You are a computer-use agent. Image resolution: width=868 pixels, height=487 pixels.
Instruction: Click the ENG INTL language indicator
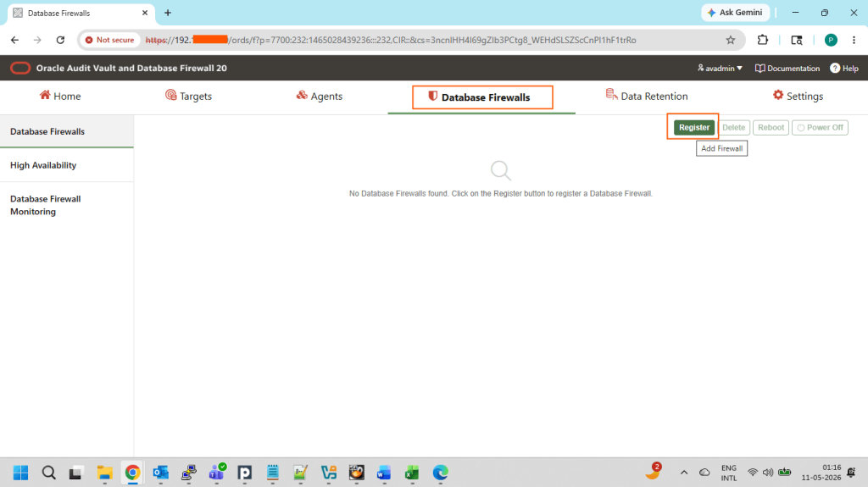[x=729, y=473]
